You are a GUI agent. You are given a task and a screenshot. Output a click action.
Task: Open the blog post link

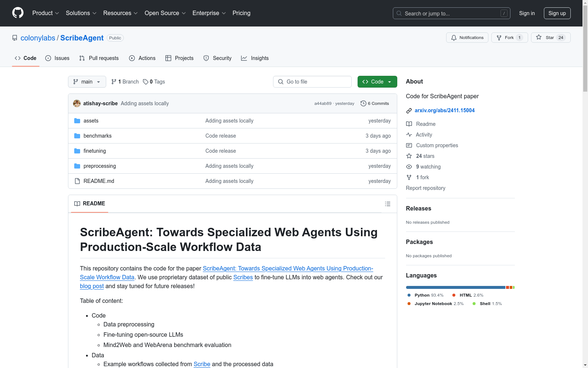tap(92, 286)
